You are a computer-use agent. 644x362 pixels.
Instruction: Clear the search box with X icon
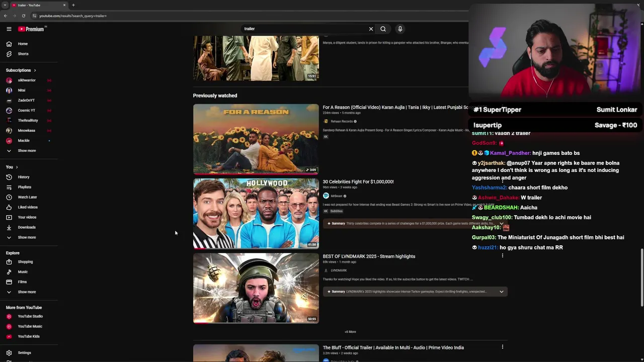pos(371,29)
